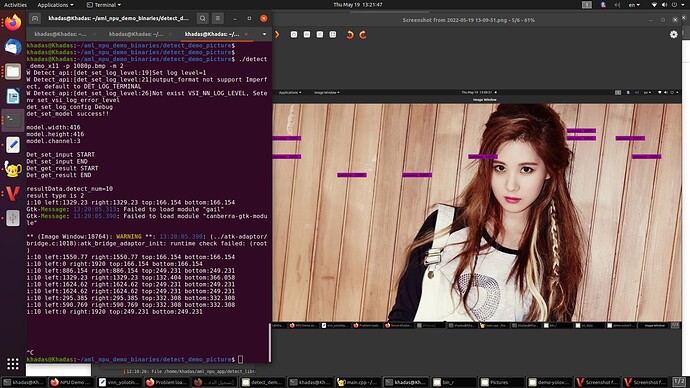Open the clock showing Thu May 19 13:21:47
This screenshot has width=690, height=388.
[358, 5]
